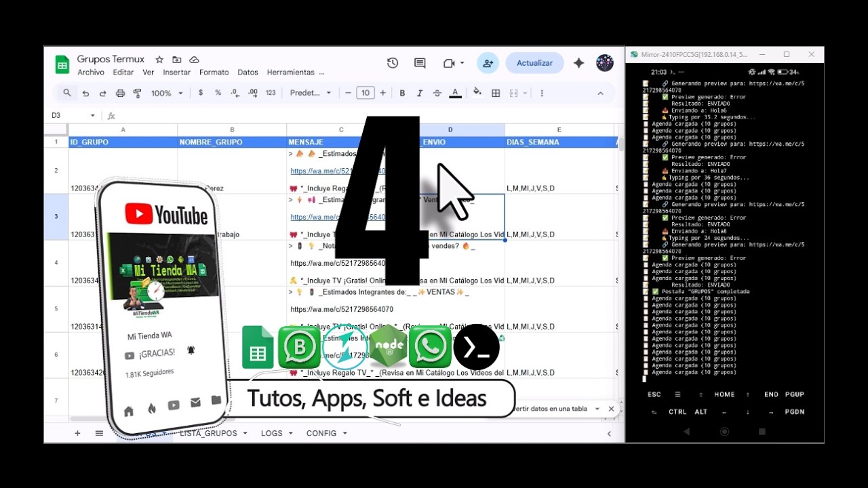Open the Herramientas menu
868x488 pixels.
pos(291,73)
